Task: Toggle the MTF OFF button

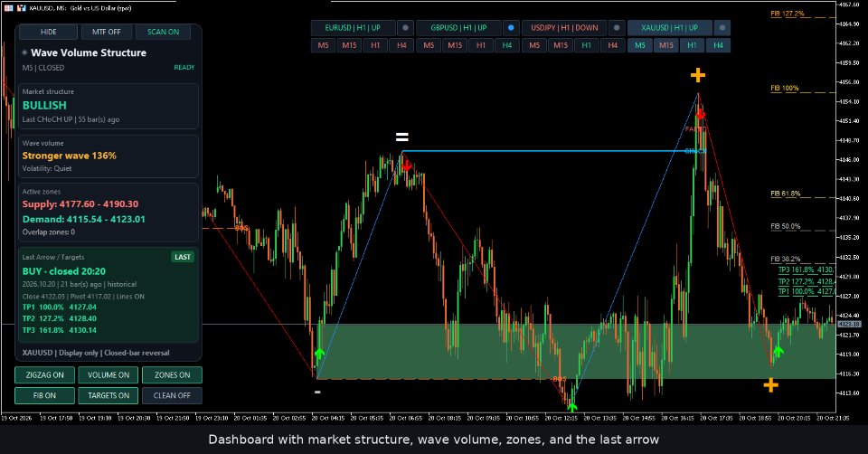Action: pos(107,33)
